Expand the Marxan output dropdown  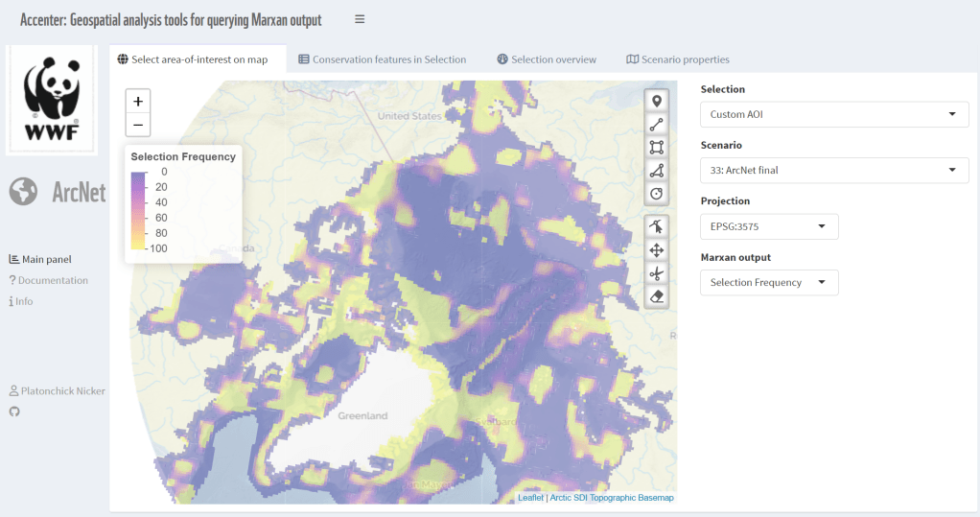768,282
